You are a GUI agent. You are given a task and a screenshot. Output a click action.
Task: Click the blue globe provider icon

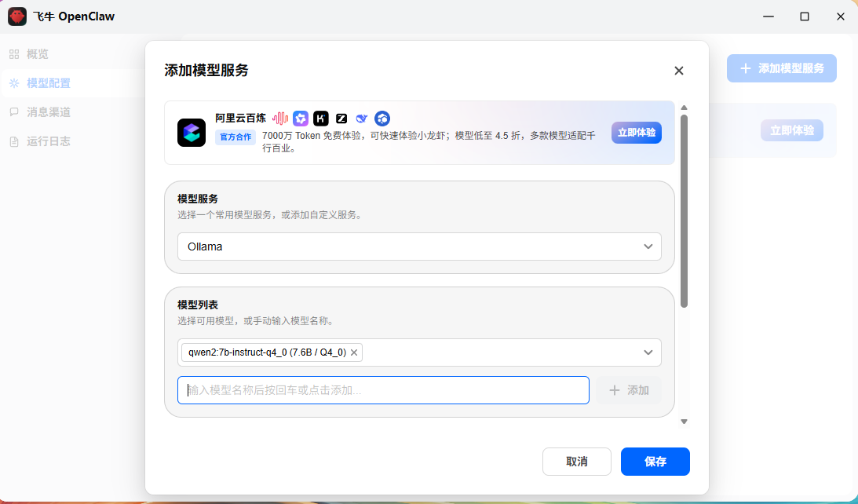click(382, 118)
